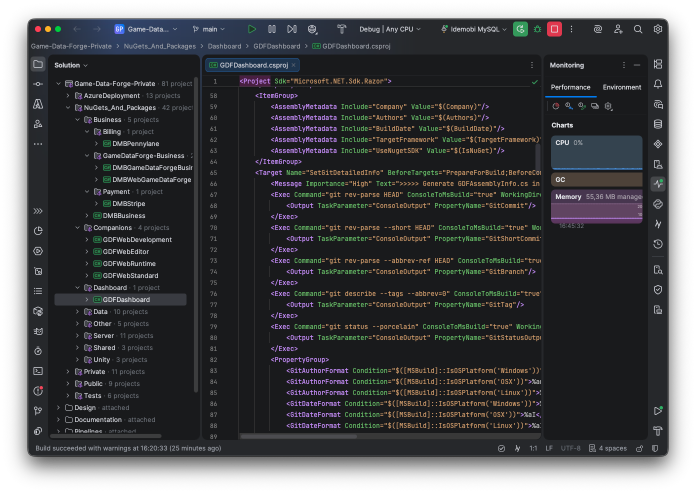
Task: Click the Run button in the toolbar
Action: (252, 29)
